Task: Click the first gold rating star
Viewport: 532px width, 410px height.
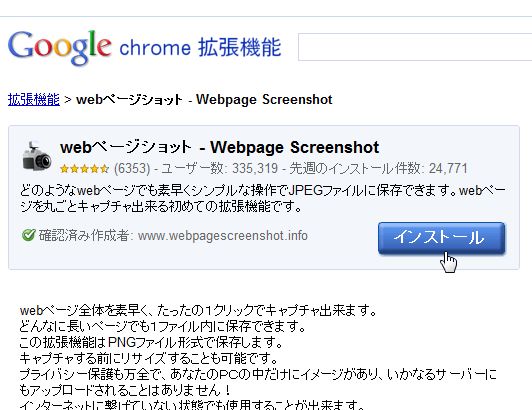Action: coord(65,168)
